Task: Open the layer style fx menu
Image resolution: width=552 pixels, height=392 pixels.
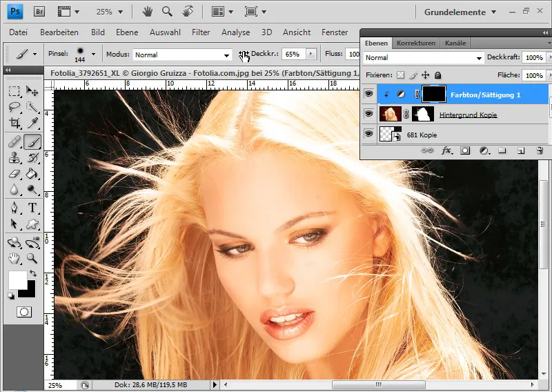Action: click(x=447, y=150)
